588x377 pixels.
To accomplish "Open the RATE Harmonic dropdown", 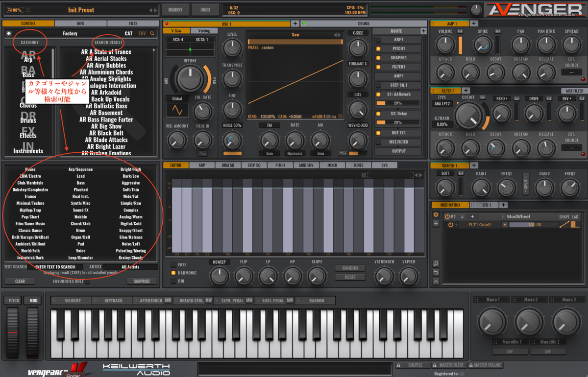I will point(295,153).
